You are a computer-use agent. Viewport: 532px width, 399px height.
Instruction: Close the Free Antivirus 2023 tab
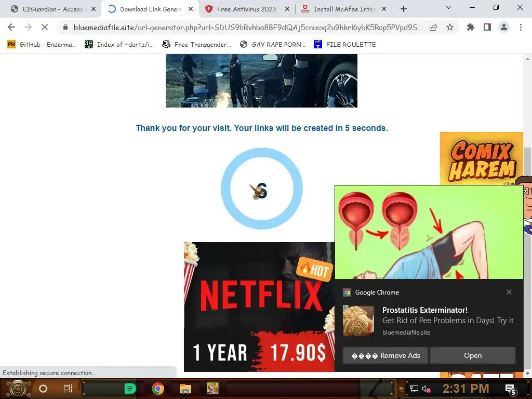click(x=287, y=9)
